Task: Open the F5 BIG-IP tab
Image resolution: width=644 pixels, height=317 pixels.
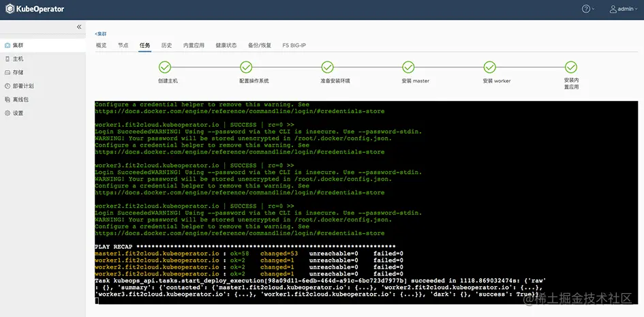Action: [294, 45]
